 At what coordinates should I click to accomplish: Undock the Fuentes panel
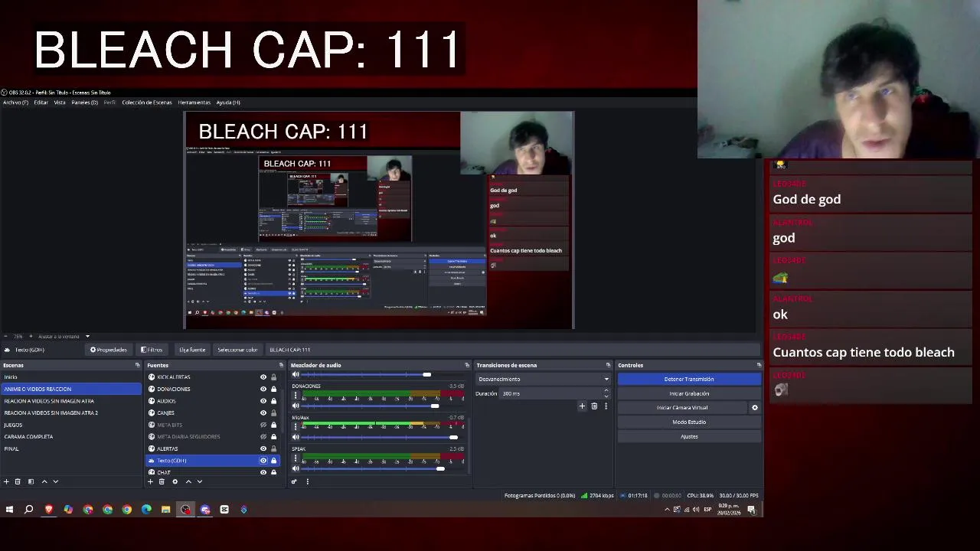click(281, 365)
